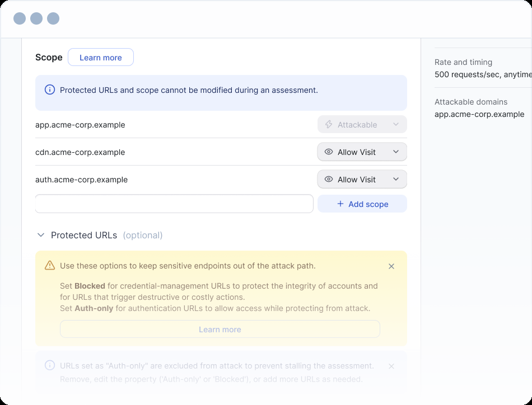Click the chevron arrow in the cdn.acme-corp.example dropdown

tap(395, 152)
